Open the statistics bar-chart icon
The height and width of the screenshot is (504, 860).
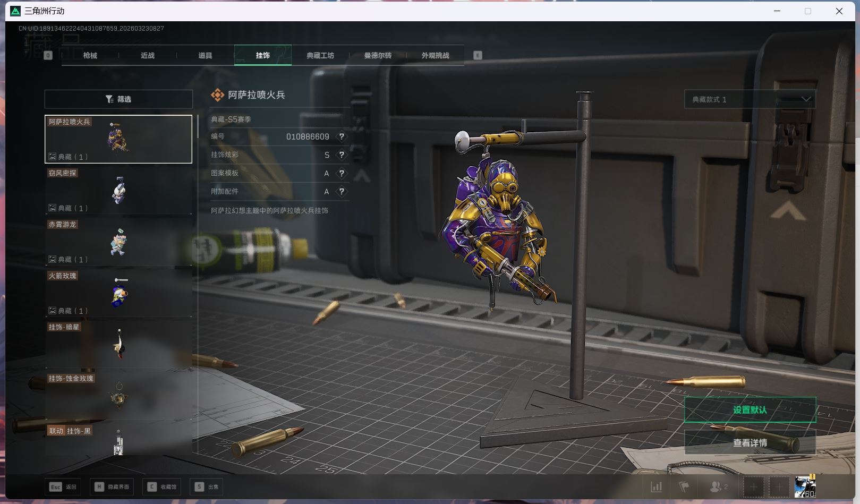click(x=657, y=486)
